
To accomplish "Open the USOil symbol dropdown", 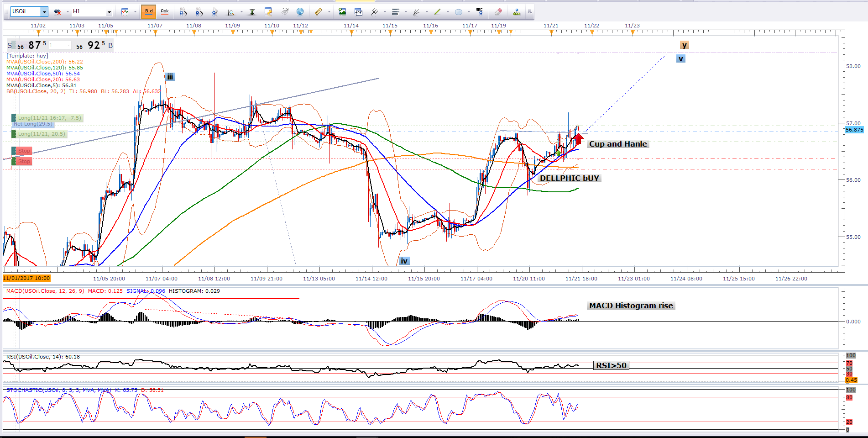I will pos(44,12).
